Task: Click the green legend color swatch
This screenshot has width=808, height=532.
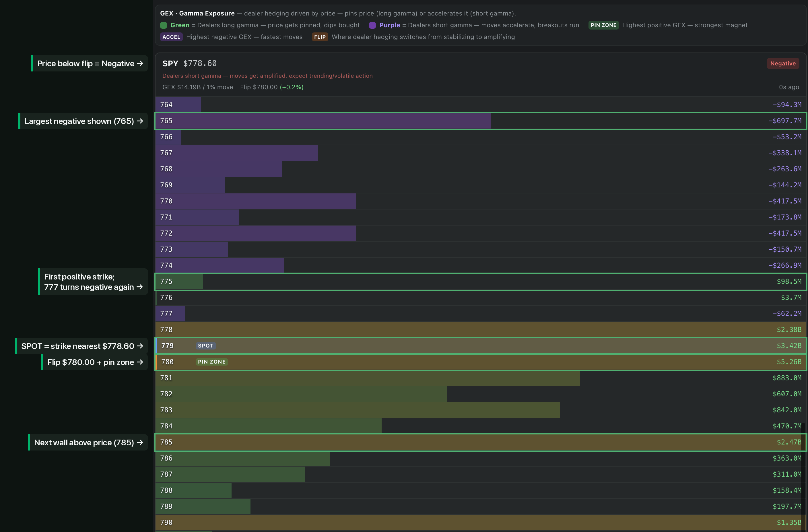Action: click(163, 25)
